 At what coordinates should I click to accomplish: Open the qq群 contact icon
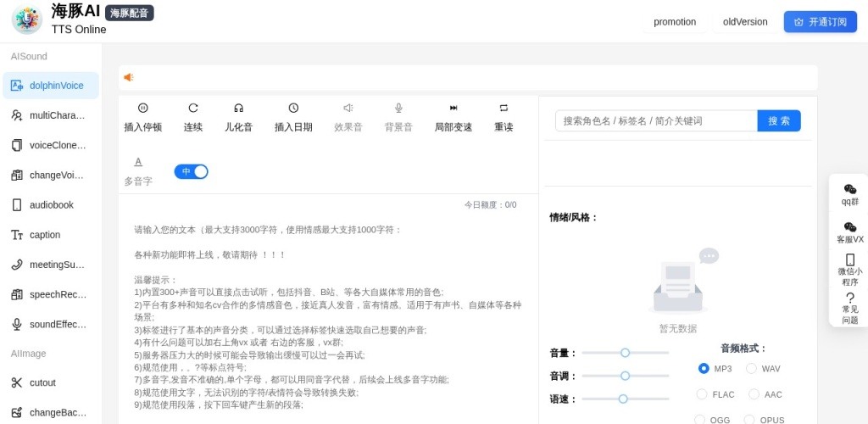849,189
